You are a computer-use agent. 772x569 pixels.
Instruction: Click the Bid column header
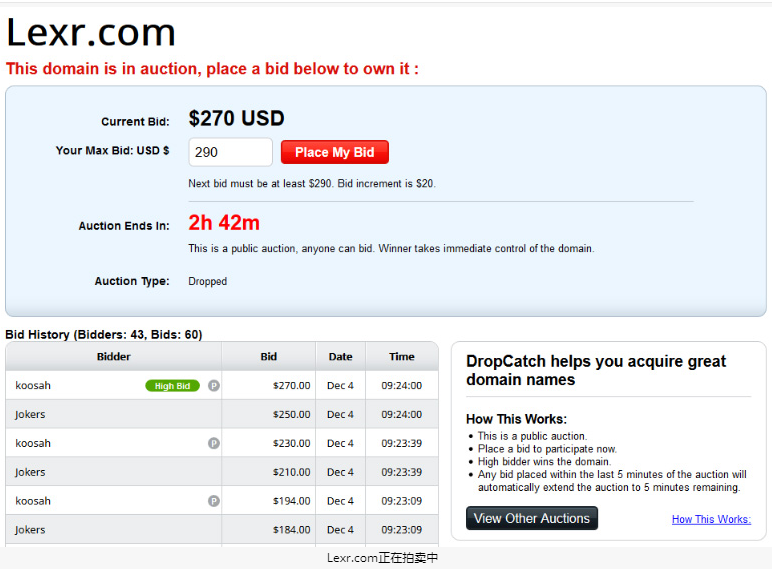pos(269,356)
